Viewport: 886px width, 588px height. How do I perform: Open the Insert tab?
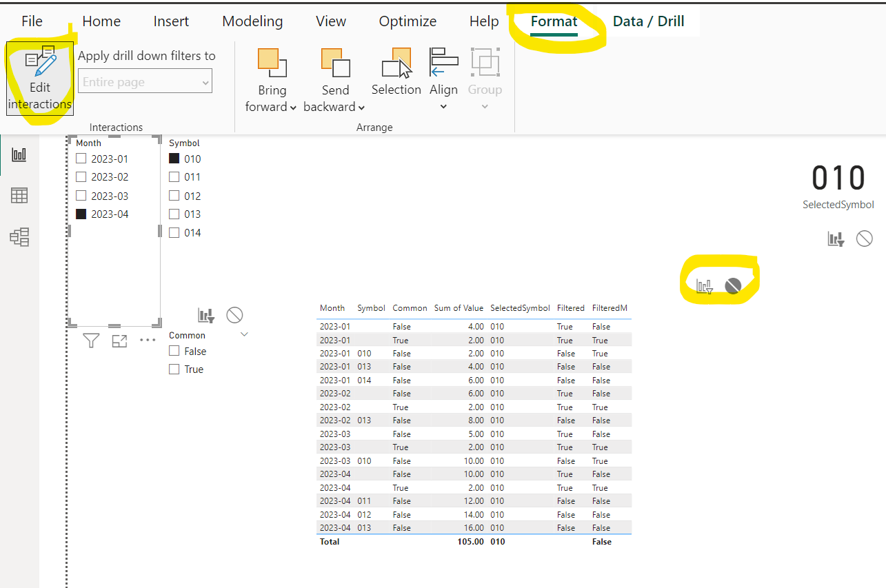click(x=171, y=21)
